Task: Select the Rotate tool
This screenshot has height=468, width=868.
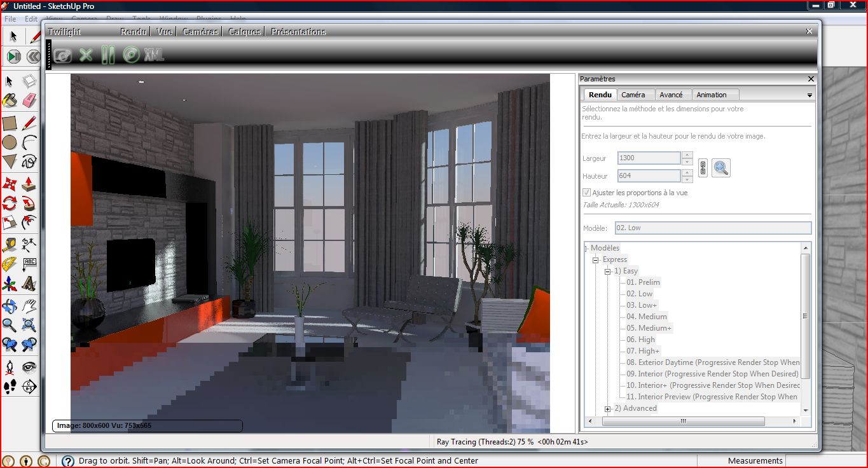Action: pos(10,203)
